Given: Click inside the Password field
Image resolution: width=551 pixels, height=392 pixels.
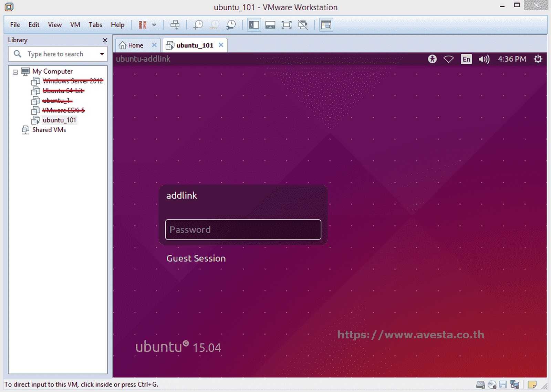Looking at the screenshot, I should pyautogui.click(x=243, y=230).
